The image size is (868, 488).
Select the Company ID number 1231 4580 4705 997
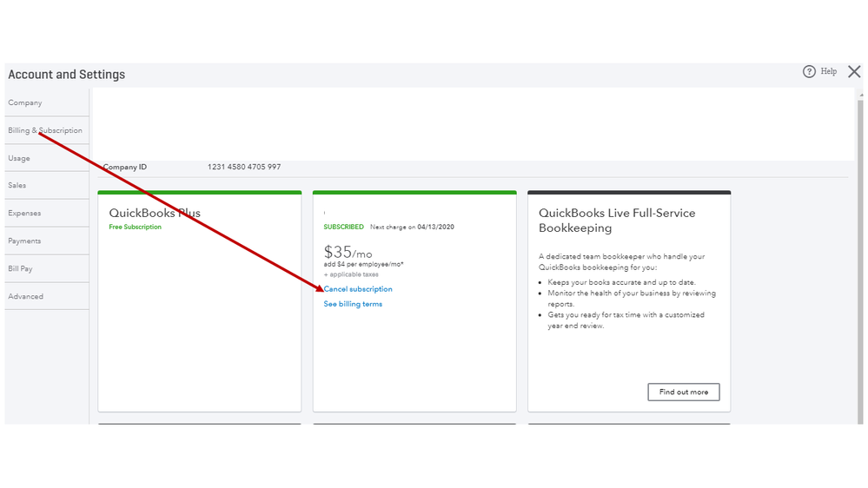(x=244, y=167)
